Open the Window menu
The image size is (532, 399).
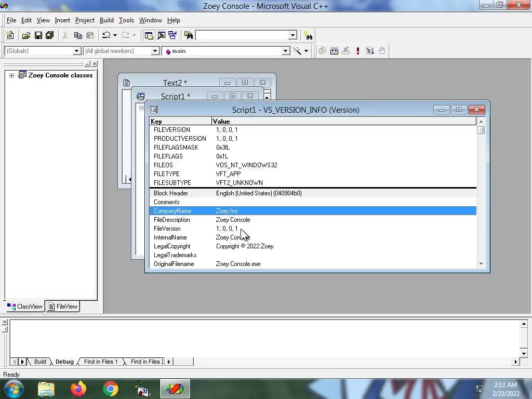tap(151, 20)
